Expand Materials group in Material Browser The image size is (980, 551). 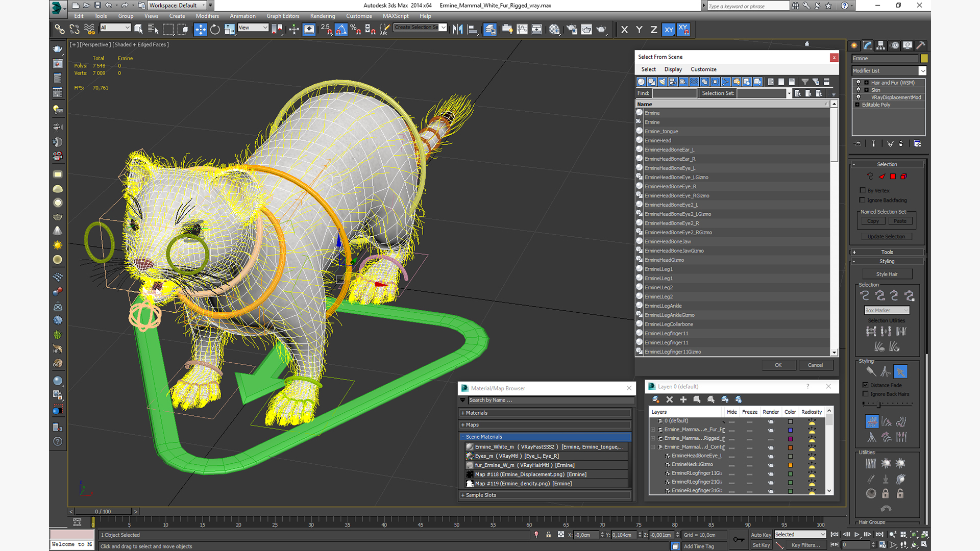pyautogui.click(x=545, y=413)
